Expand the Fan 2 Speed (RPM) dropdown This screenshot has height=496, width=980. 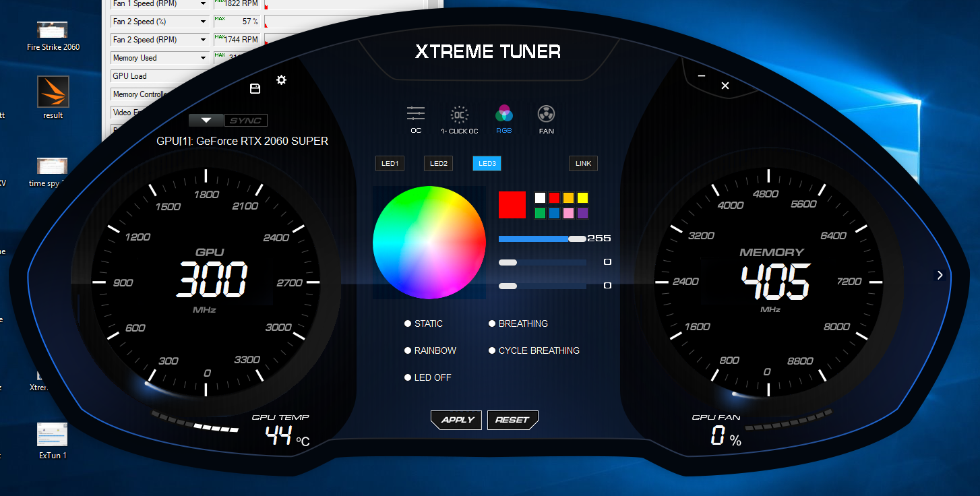(x=204, y=40)
